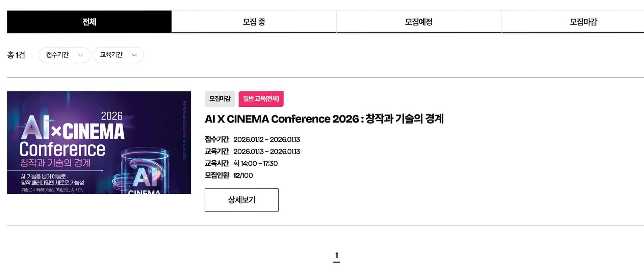This screenshot has height=270, width=644.
Task: Click the pink 일반 교육(전체) badge
Action: point(261,99)
